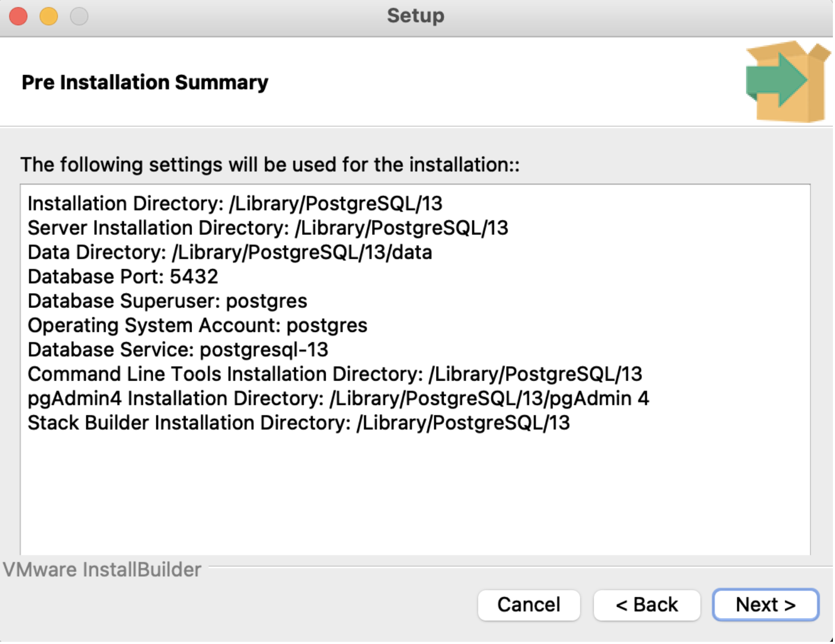Click Back to revise settings
The height and width of the screenshot is (644, 835).
point(647,604)
